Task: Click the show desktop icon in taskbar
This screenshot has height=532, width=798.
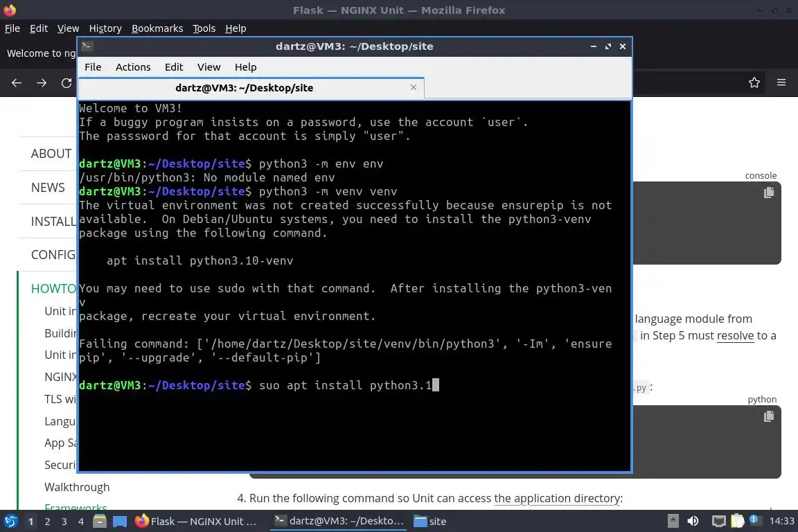Action: click(120, 522)
